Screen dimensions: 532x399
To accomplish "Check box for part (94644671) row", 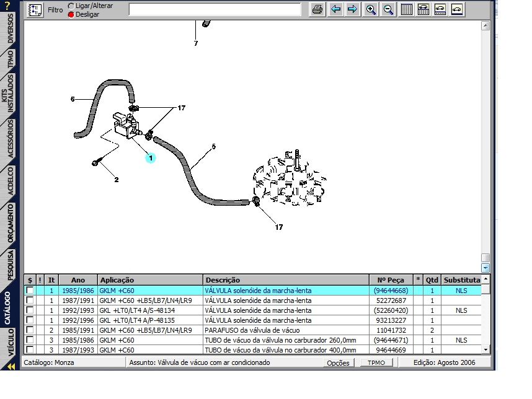I will click(x=30, y=340).
